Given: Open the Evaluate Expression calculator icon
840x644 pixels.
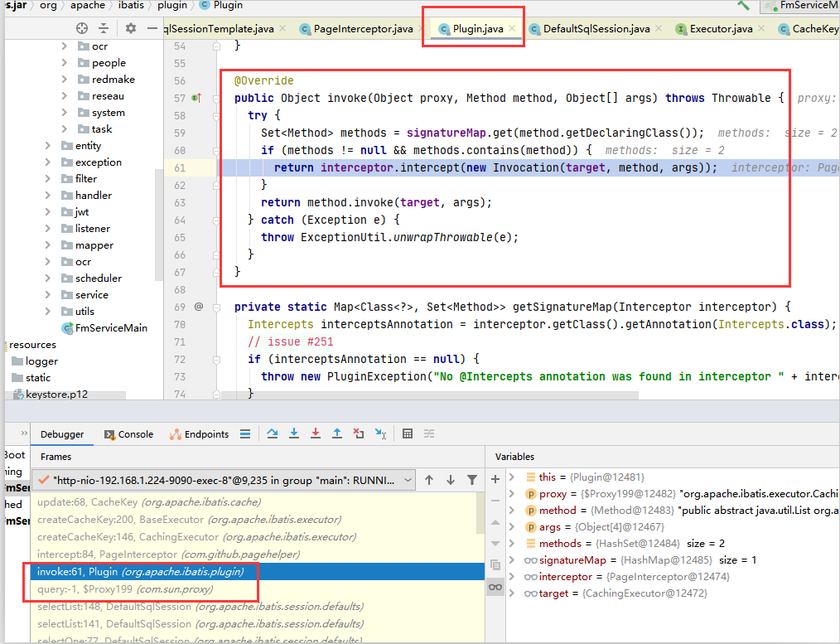Looking at the screenshot, I should [x=408, y=433].
